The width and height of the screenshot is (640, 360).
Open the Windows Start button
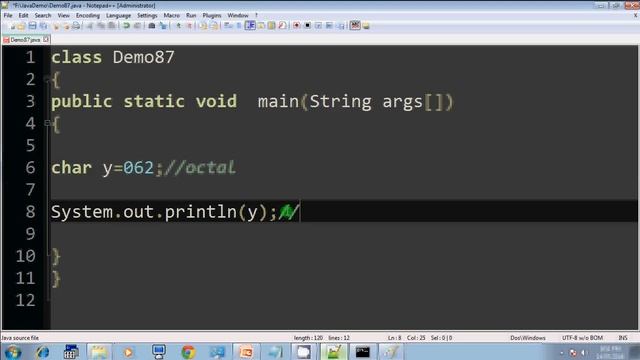pos(13,352)
